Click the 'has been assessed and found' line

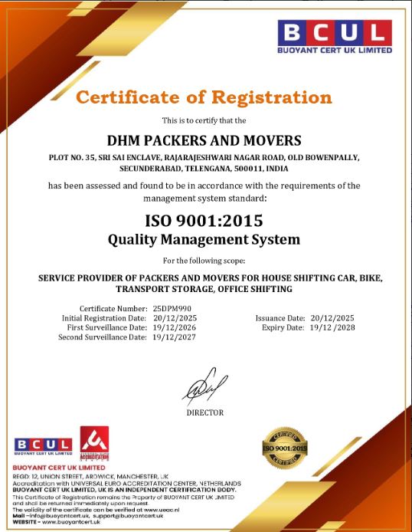(x=204, y=186)
